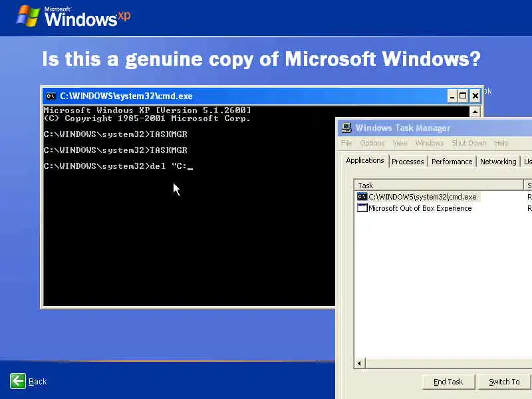The image size is (532, 399).
Task: Click the End Task button
Action: tap(448, 382)
